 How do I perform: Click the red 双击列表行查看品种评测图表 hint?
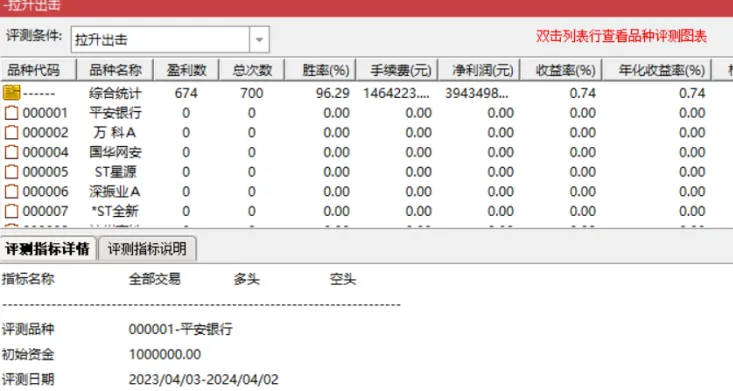click(621, 36)
